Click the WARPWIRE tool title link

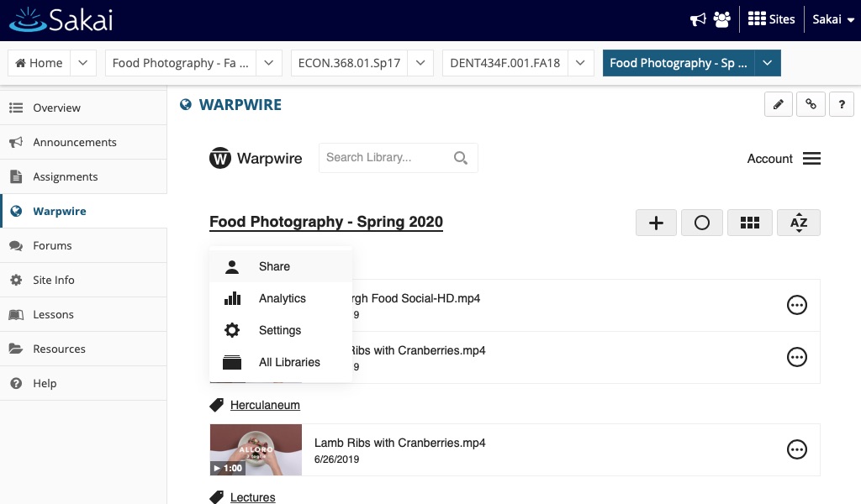tap(240, 105)
